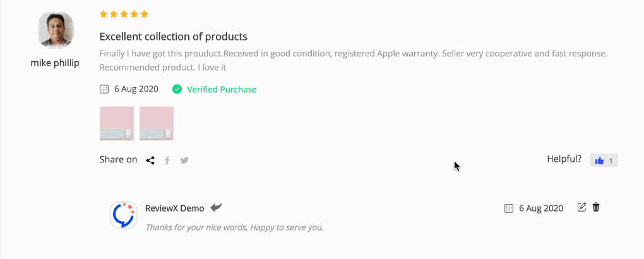644x259 pixels.
Task: Click the ReviewX Demo logo avatar
Action: coord(123,215)
